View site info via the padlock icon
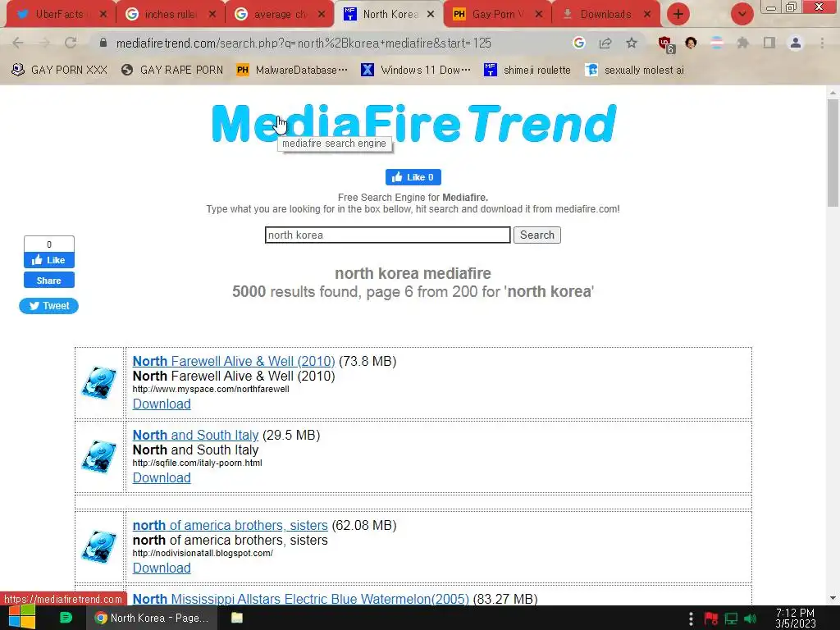 coord(103,43)
